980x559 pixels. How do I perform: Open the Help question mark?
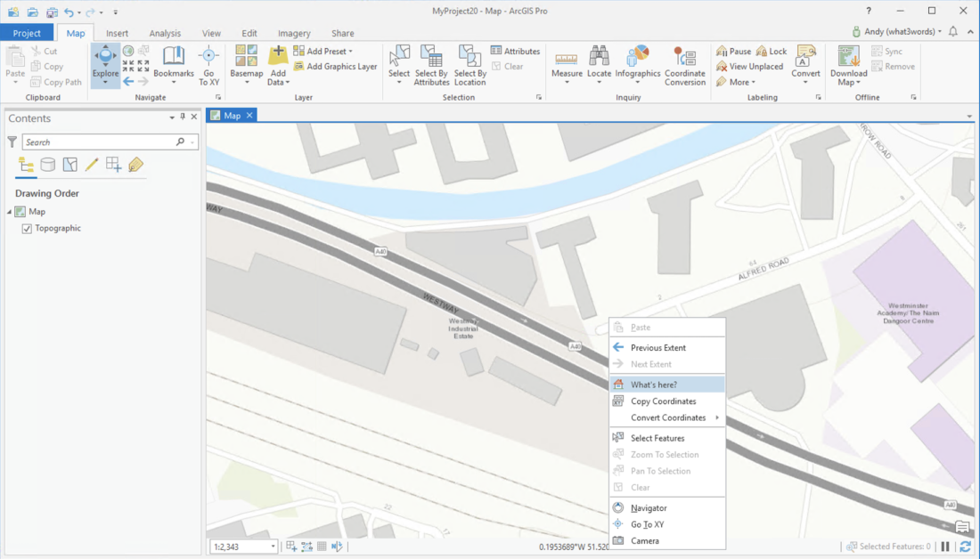(868, 11)
